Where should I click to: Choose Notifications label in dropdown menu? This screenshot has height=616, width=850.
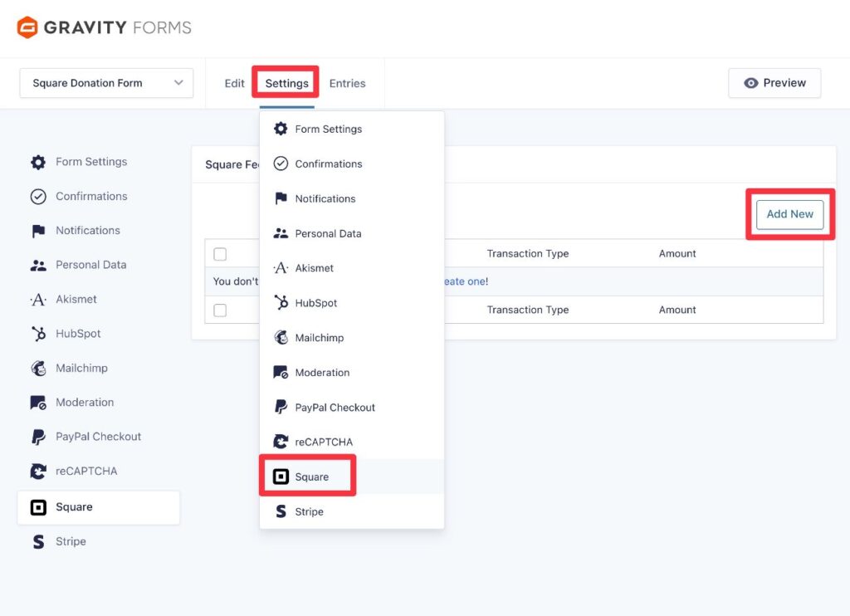325,198
